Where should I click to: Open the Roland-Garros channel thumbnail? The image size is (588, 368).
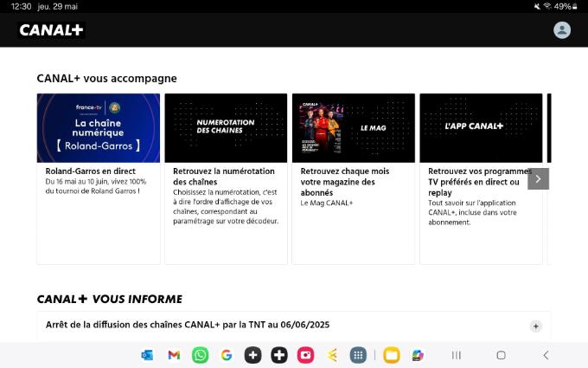99,128
